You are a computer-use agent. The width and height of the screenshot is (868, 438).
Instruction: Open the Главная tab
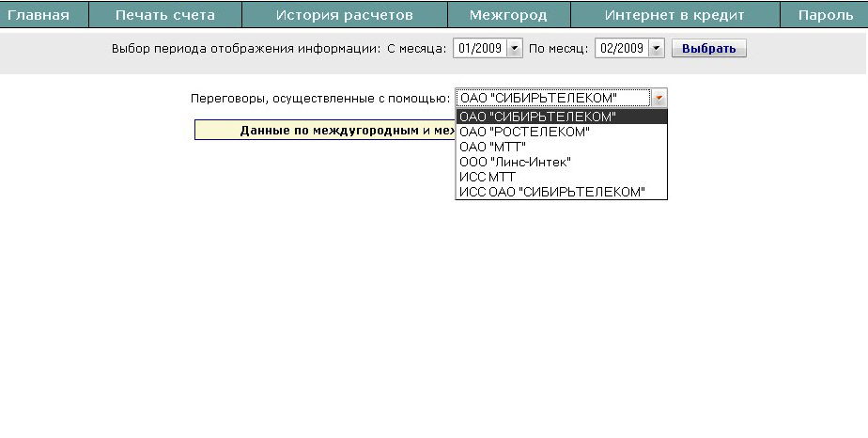[39, 15]
